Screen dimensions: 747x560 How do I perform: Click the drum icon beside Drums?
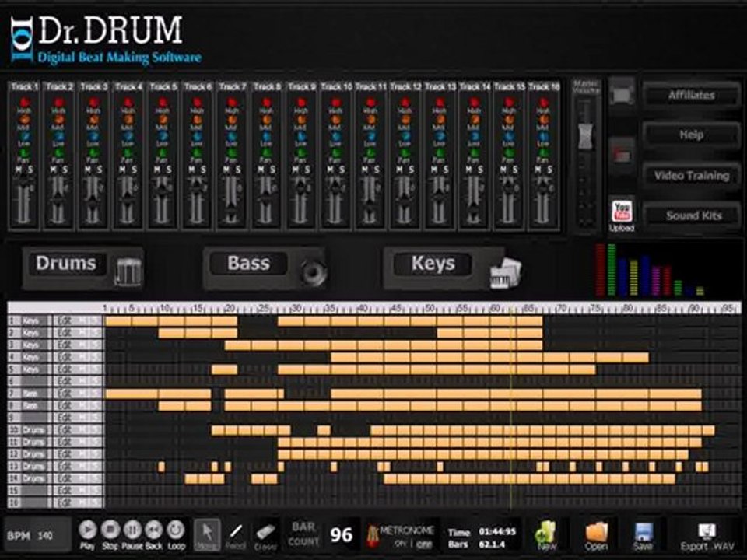(x=128, y=271)
